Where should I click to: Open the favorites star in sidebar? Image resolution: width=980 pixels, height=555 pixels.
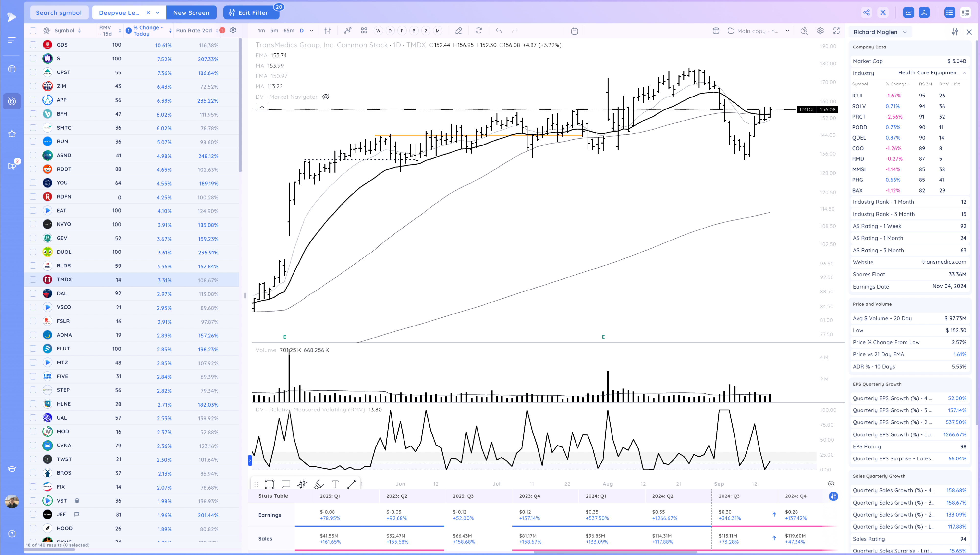[x=12, y=134]
